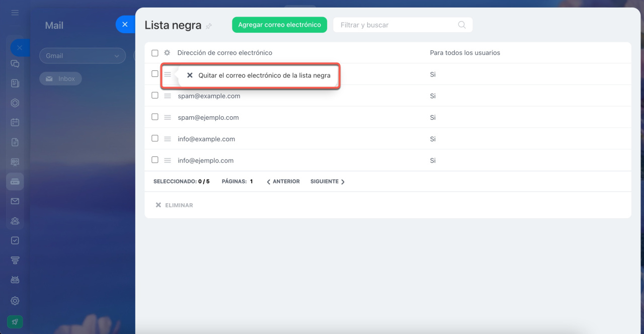Viewport: 644px width, 334px height.
Task: Open row menu for info@ejemplo.com
Action: click(168, 161)
